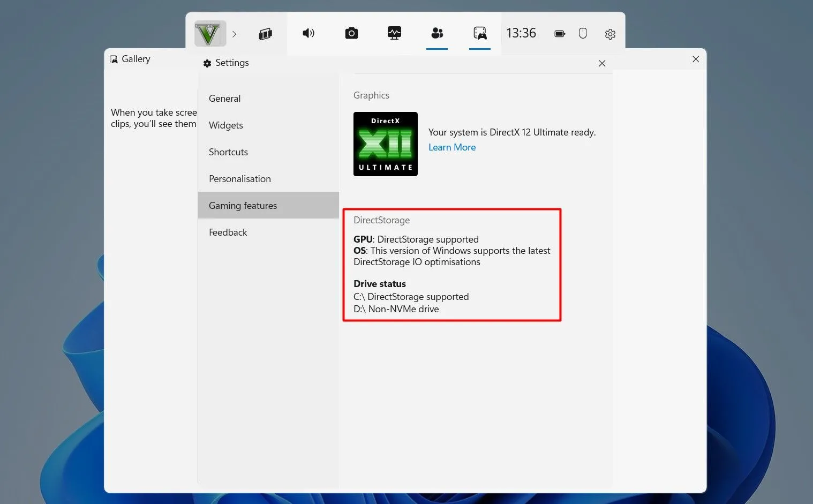Open the Widget menu icon

click(266, 33)
